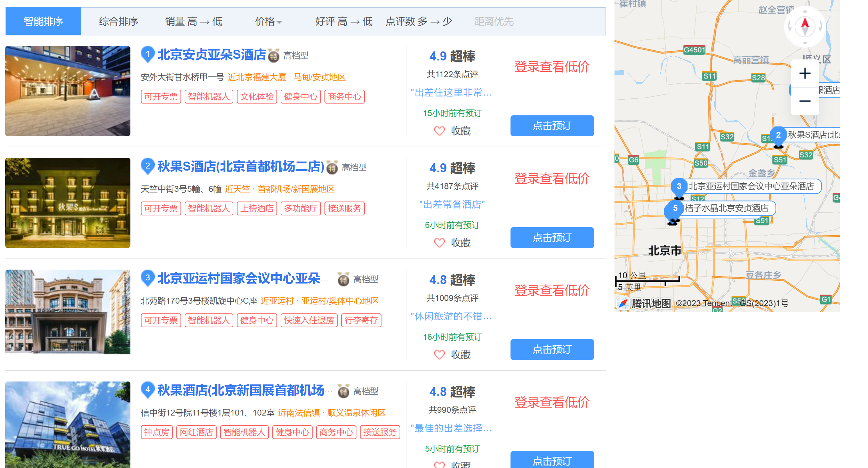Open 北京安贞亚朵S酒店 title link

[x=211, y=55]
